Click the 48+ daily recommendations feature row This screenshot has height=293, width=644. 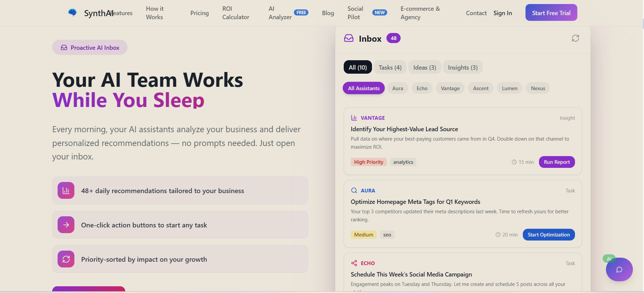180,190
